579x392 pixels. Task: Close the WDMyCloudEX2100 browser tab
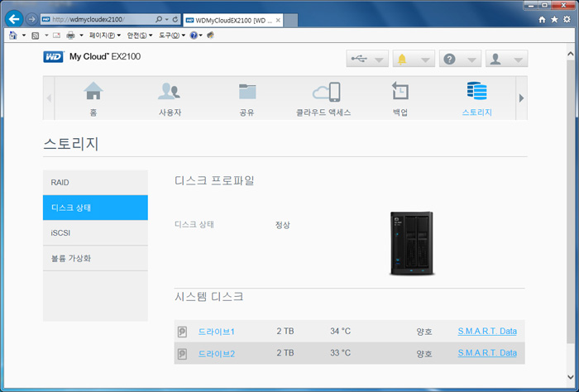(x=278, y=21)
